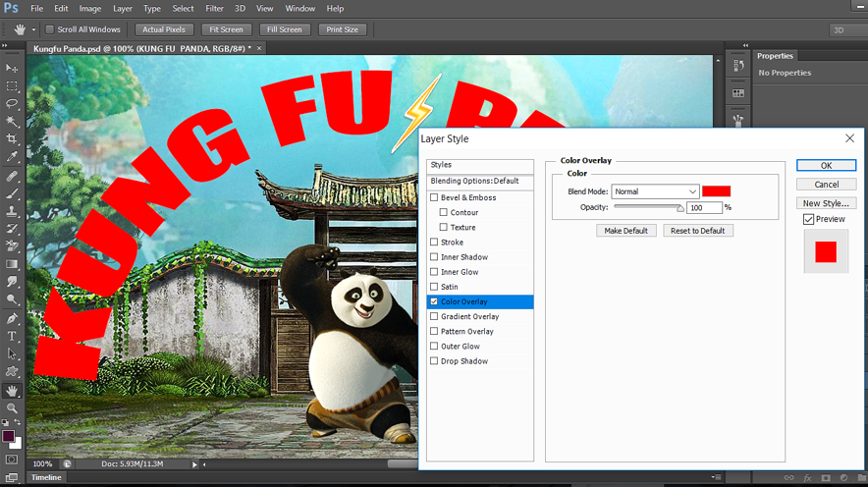Click Cancel in Layer Style dialog
The image size is (868, 487).
point(827,185)
